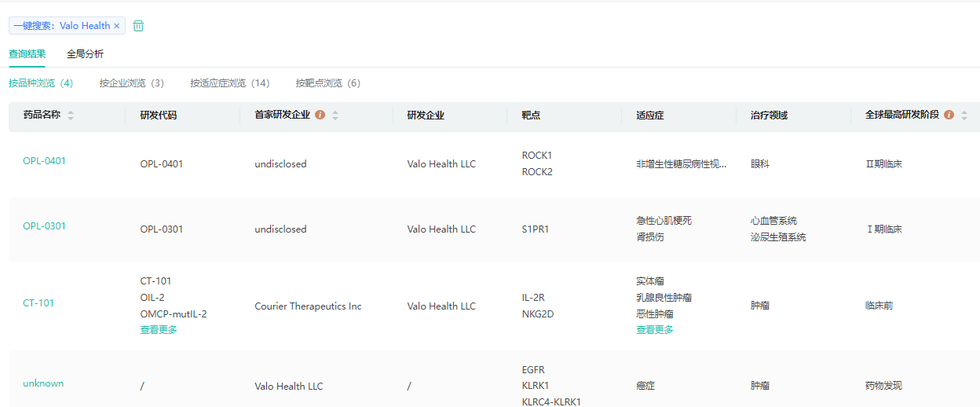The height and width of the screenshot is (407, 980).
Task: Sort by 全球最高研发阶段 column arrows
Action: [964, 115]
